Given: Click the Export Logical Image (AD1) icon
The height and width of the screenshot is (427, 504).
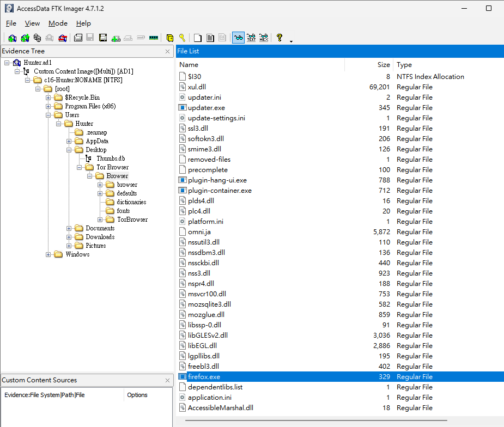Looking at the screenshot, I should click(103, 38).
